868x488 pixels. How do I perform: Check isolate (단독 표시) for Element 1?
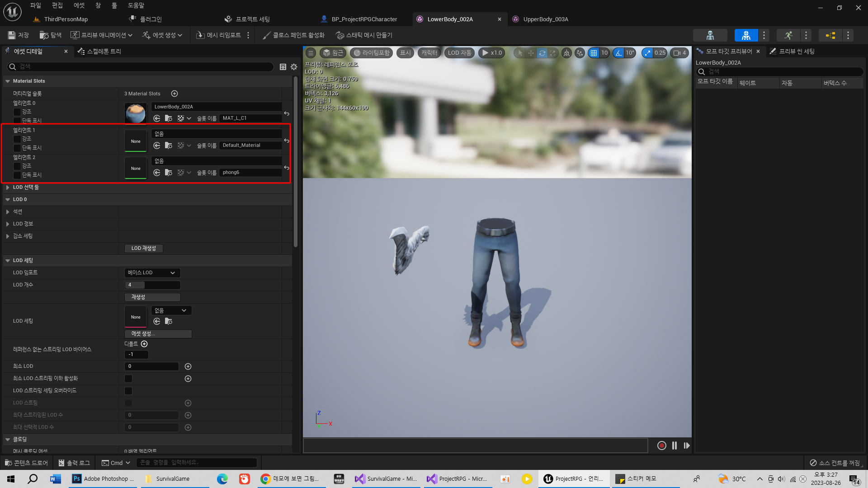click(x=17, y=148)
